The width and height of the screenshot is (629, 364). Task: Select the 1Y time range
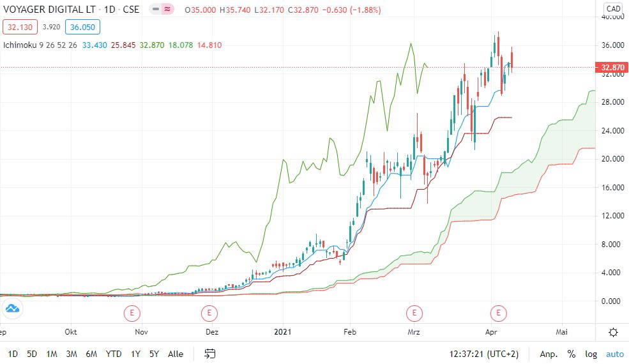[135, 354]
